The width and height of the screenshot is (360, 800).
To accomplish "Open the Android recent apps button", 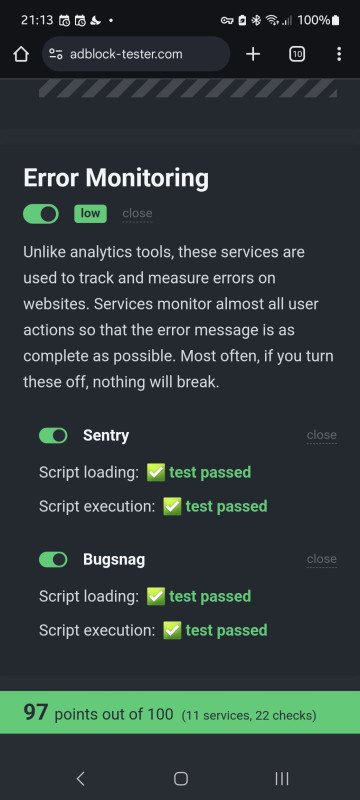I will point(281,778).
